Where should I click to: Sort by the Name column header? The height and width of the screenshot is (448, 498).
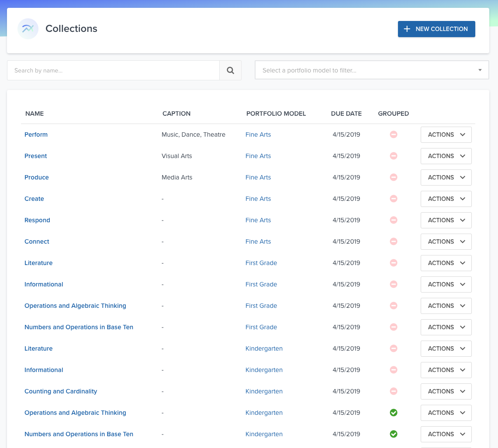(35, 114)
